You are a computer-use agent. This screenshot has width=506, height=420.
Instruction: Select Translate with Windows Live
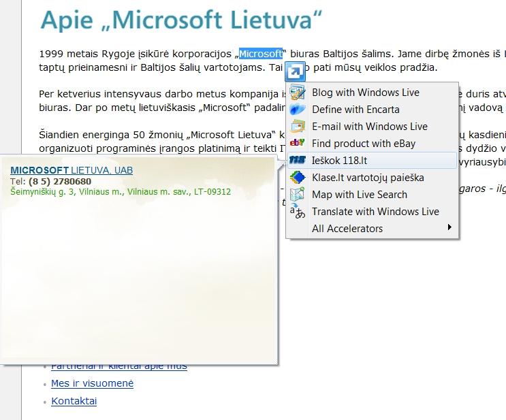[372, 212]
